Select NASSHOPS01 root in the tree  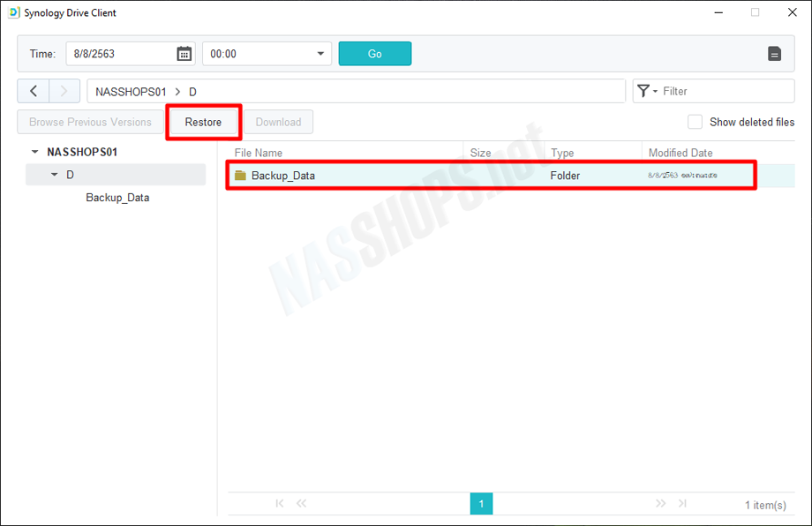pyautogui.click(x=82, y=152)
